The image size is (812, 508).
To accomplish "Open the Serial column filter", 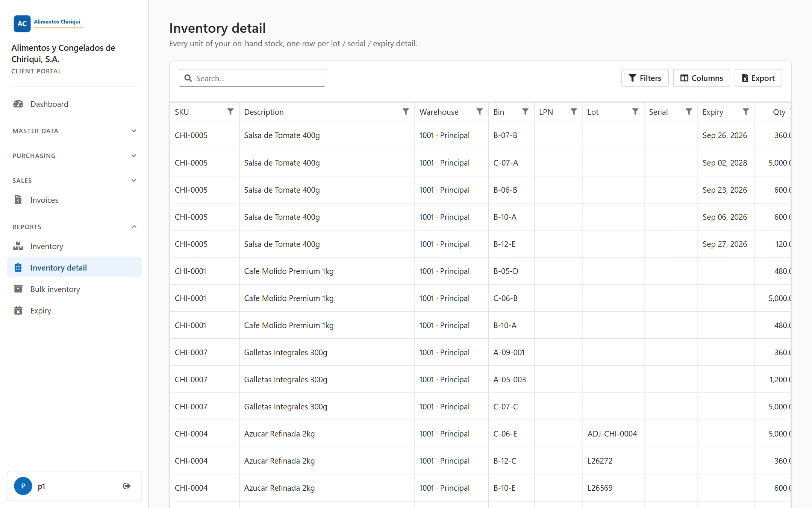I will (689, 112).
